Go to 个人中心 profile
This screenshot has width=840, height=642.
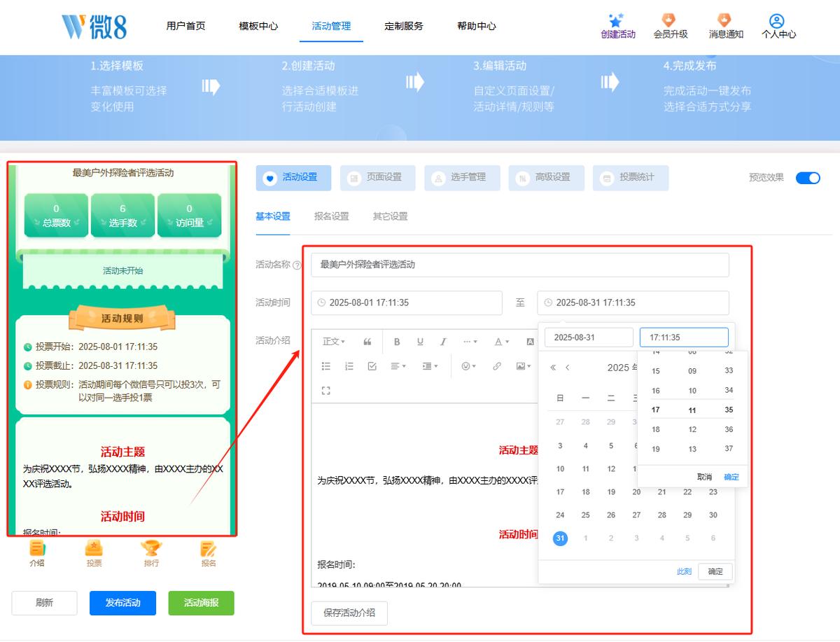click(778, 26)
